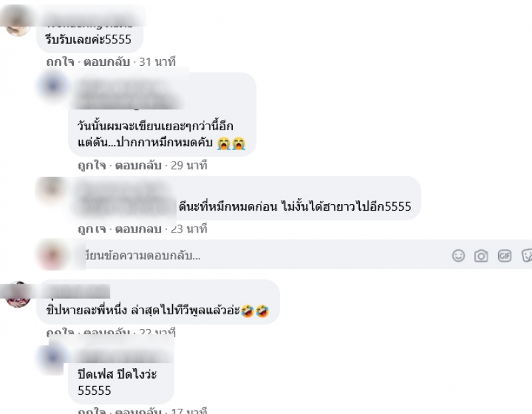The height and width of the screenshot is (414, 532).
Task: Open avatar beside the ชิปหายละพี่หนึ่ง comment
Action: point(19,294)
